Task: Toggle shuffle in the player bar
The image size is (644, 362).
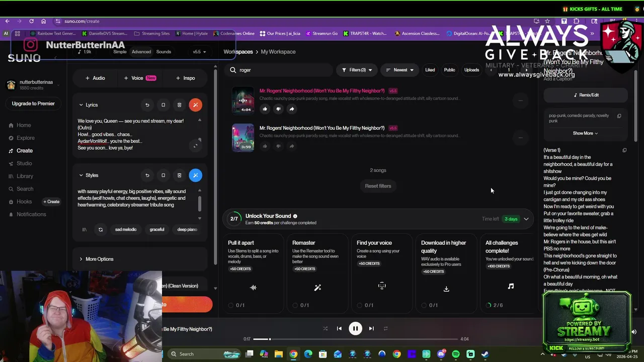Action: point(325,328)
